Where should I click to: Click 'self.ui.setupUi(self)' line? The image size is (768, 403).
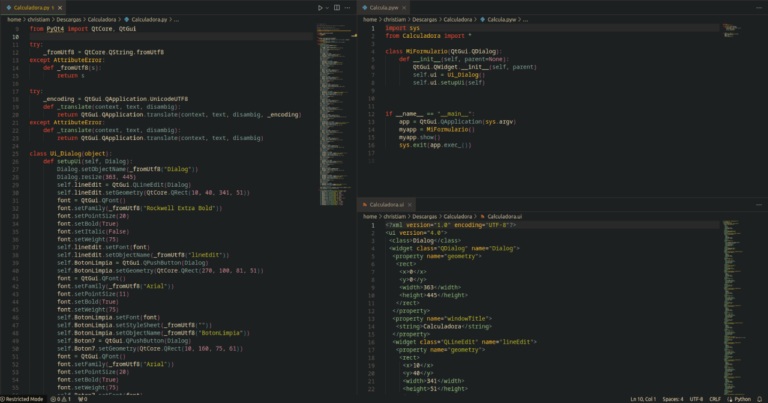pos(449,83)
